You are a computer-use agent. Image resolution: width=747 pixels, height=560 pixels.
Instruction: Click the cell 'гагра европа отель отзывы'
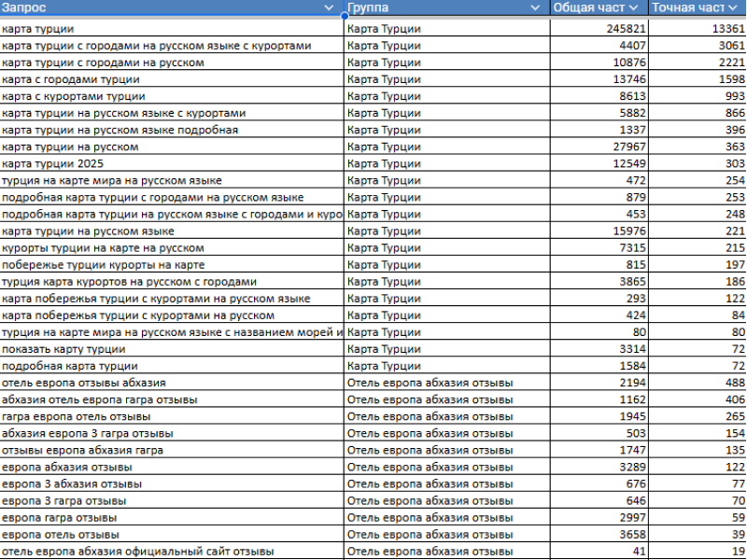(172, 416)
